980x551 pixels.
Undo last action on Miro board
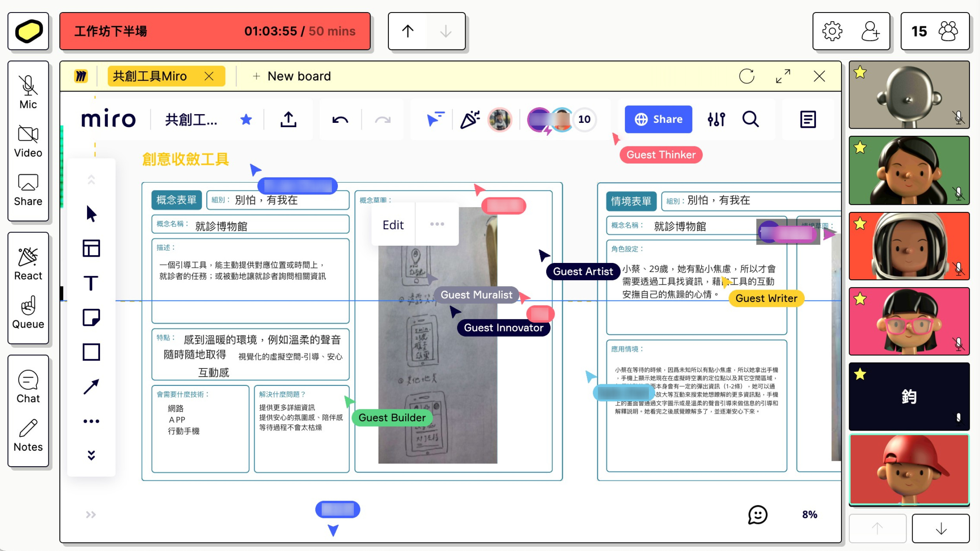click(x=340, y=119)
